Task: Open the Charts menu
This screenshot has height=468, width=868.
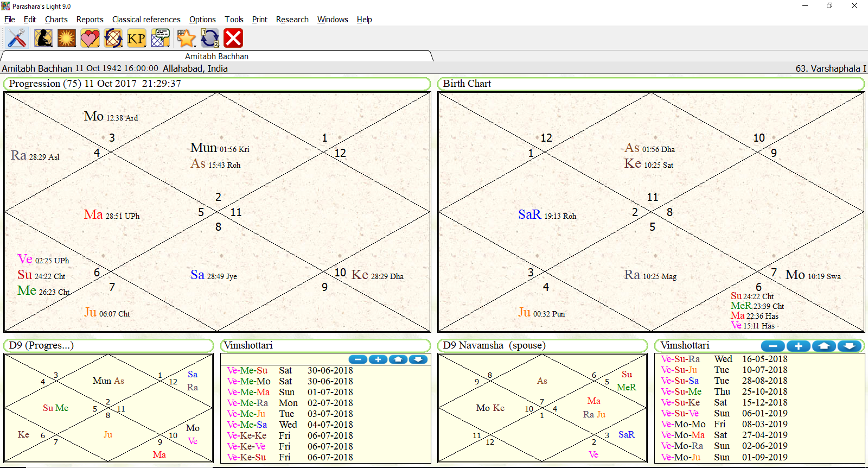Action: [x=56, y=20]
